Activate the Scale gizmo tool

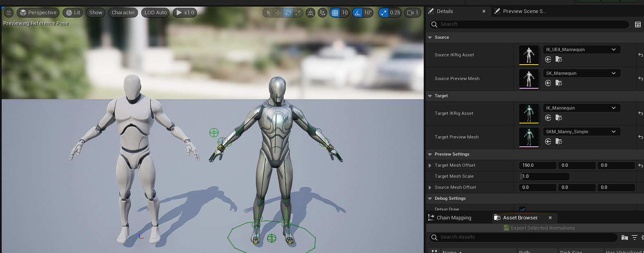(298, 13)
